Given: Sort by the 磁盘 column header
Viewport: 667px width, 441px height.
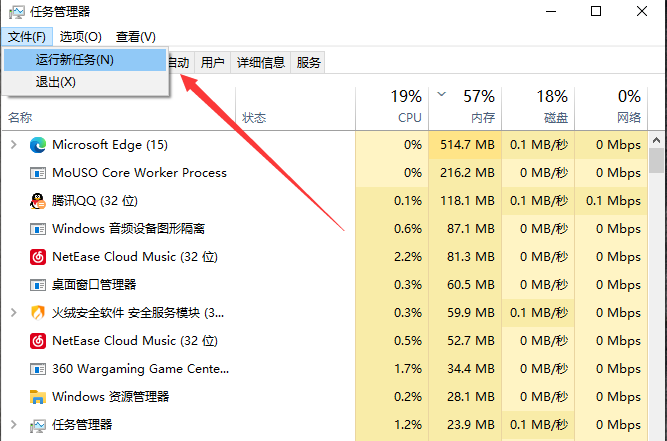Looking at the screenshot, I should (538, 108).
